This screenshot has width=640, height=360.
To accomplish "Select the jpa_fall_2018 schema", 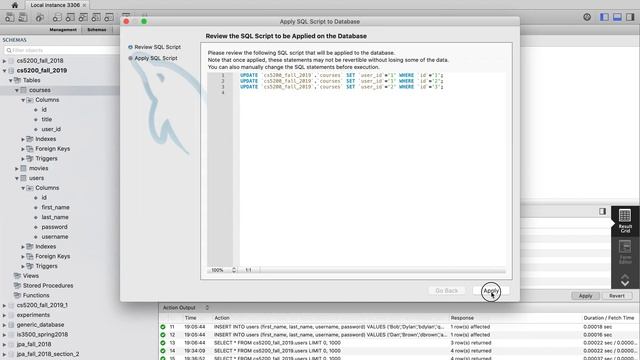I will click(x=34, y=344).
